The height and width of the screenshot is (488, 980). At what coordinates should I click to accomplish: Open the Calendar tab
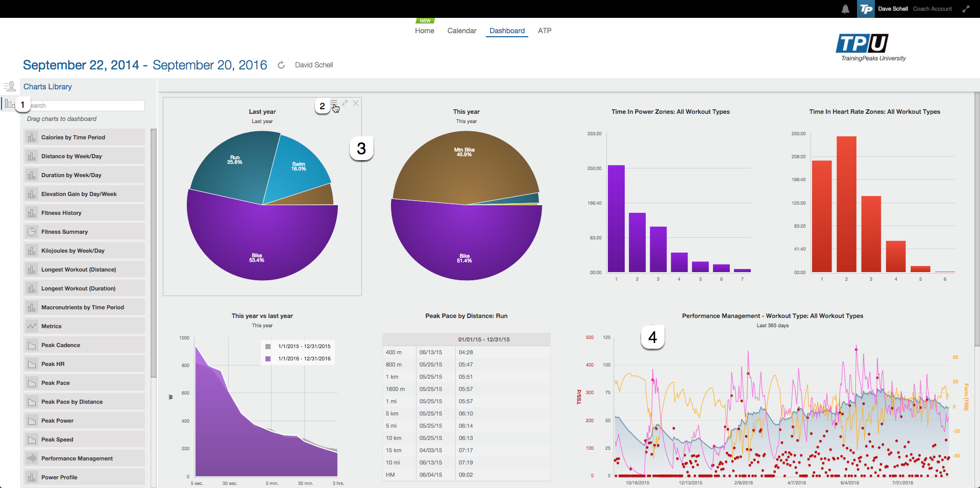point(462,31)
